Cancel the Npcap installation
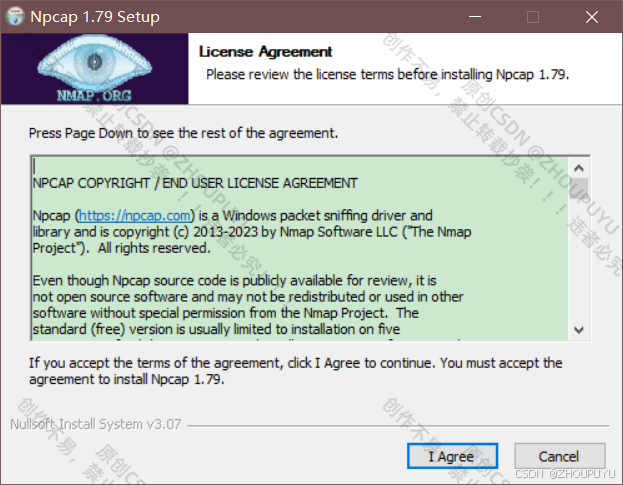This screenshot has width=623, height=485. (559, 456)
